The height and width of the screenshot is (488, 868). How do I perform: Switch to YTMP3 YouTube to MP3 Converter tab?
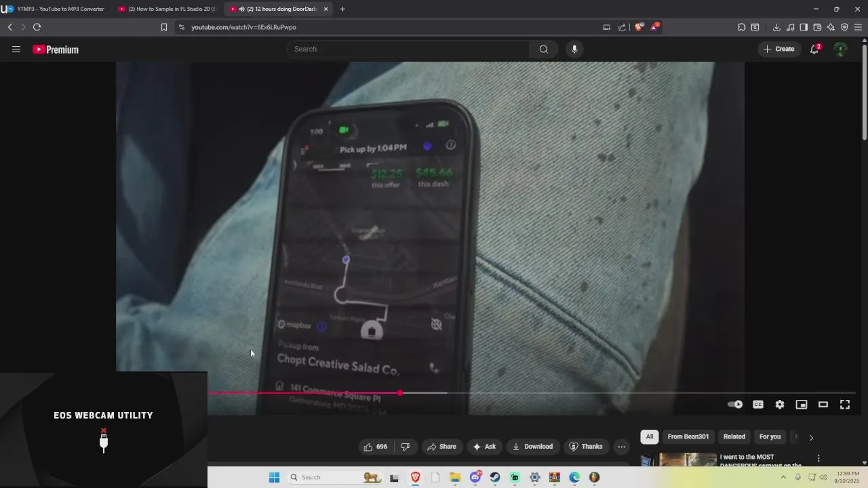(x=56, y=9)
